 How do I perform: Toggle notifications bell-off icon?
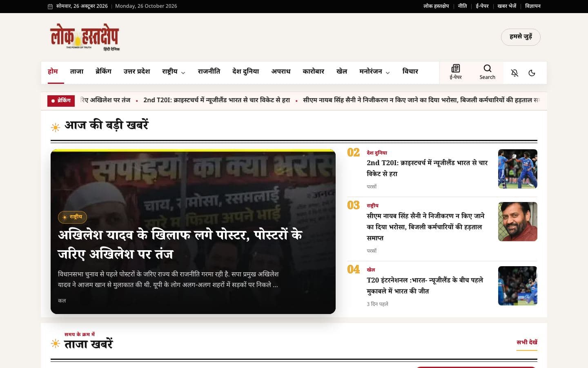[x=514, y=73]
